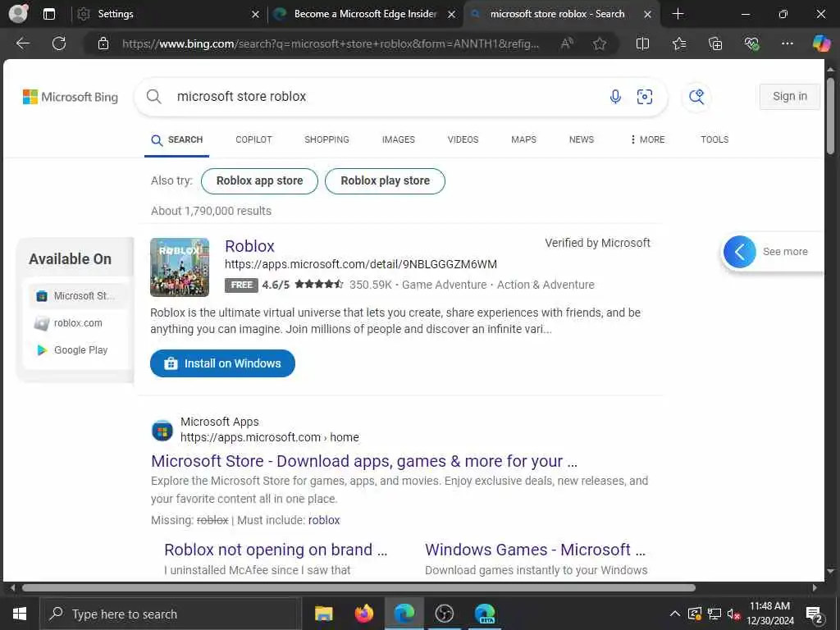View site information lock icon
Image resolution: width=840 pixels, height=630 pixels.
pyautogui.click(x=103, y=43)
